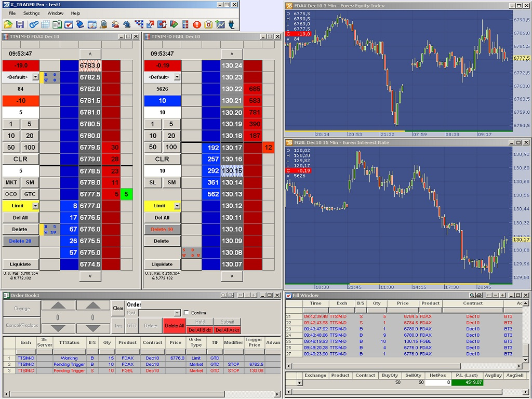
Task: Click the blue-red square arrow toolbar icon
Action: coord(162,24)
